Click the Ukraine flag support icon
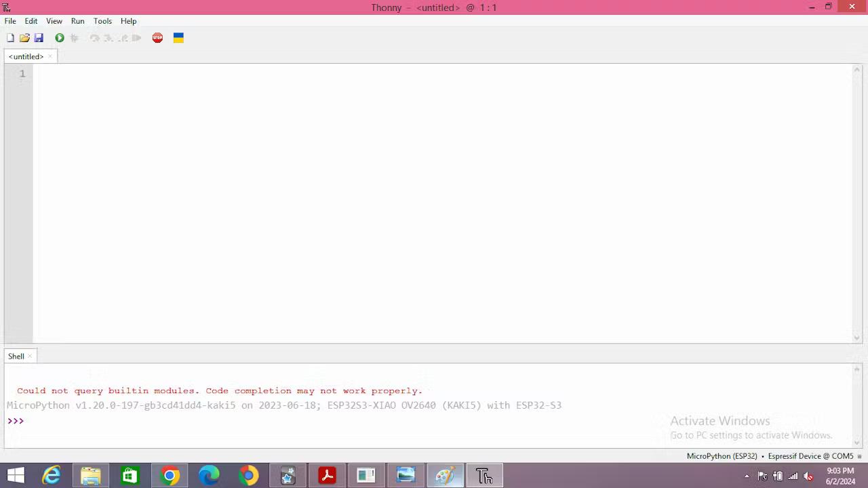This screenshot has width=868, height=488. (x=178, y=38)
